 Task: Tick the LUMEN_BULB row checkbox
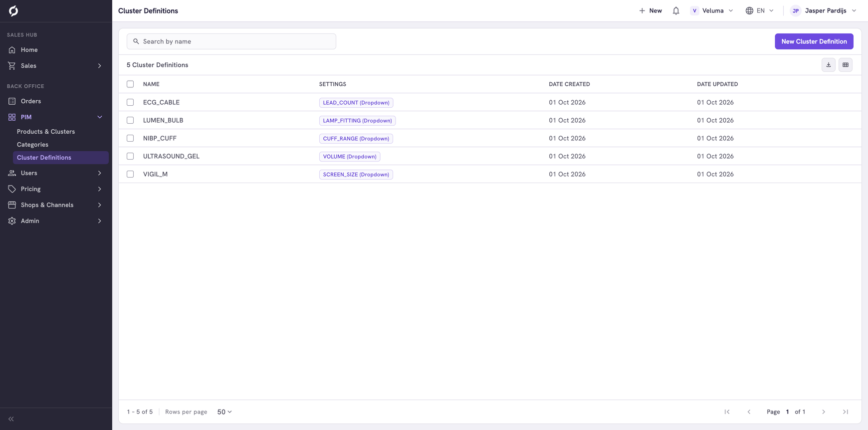130,120
